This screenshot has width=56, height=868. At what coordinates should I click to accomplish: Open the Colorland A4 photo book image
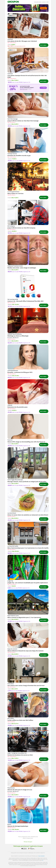[28, 26]
